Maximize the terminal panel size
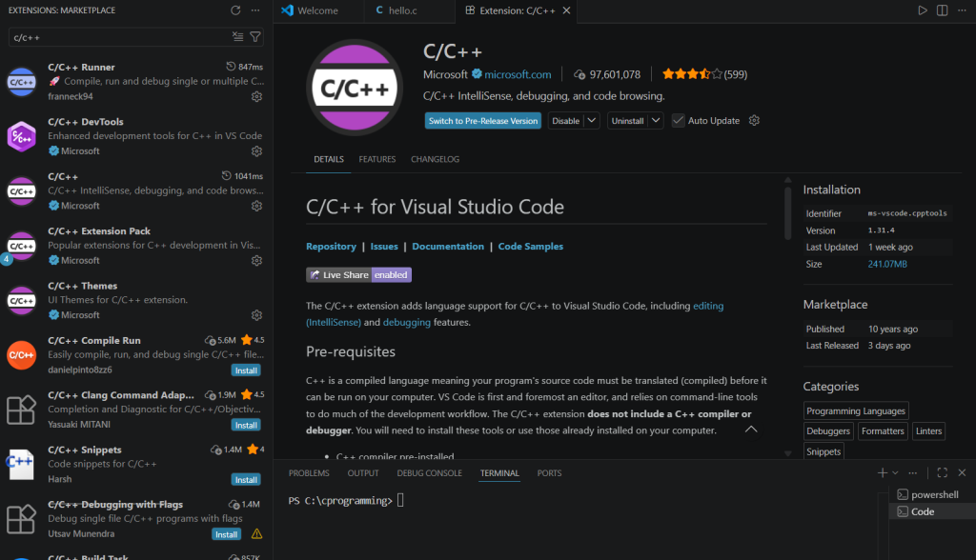 point(942,472)
